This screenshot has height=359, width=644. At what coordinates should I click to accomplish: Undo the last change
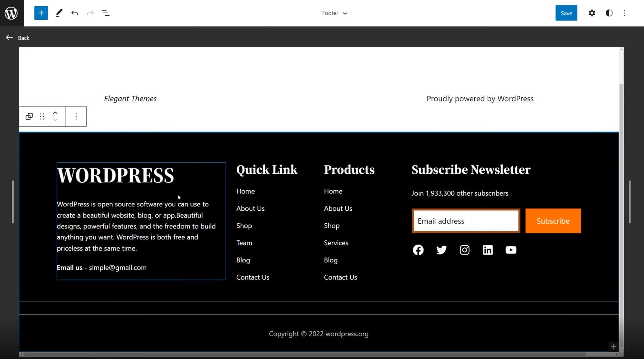75,13
